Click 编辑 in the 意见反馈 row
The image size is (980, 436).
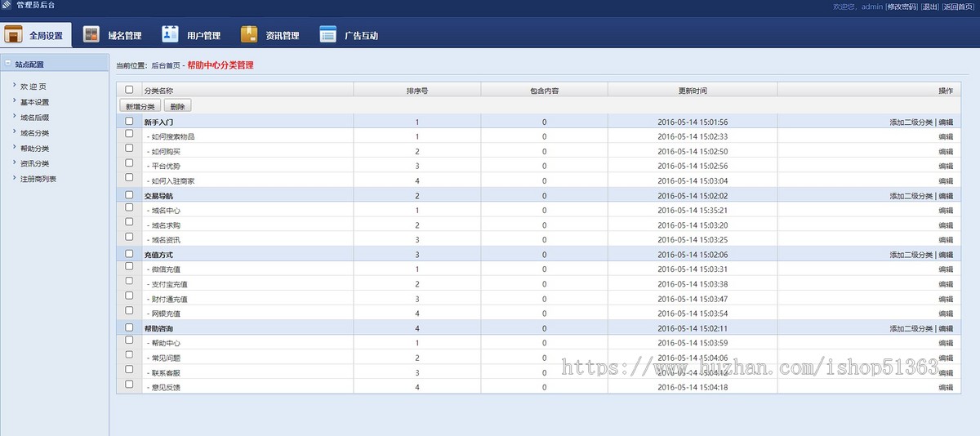(946, 387)
